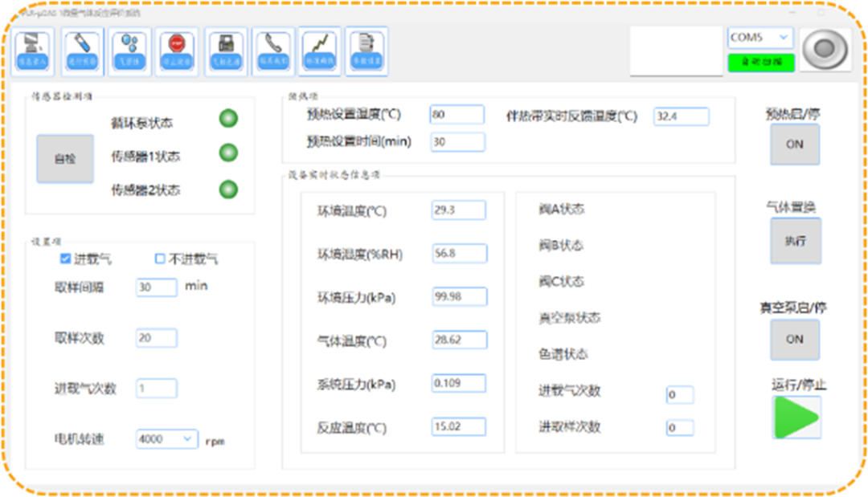
Task: Enable the 不进载气 checkbox
Action: coord(160,259)
